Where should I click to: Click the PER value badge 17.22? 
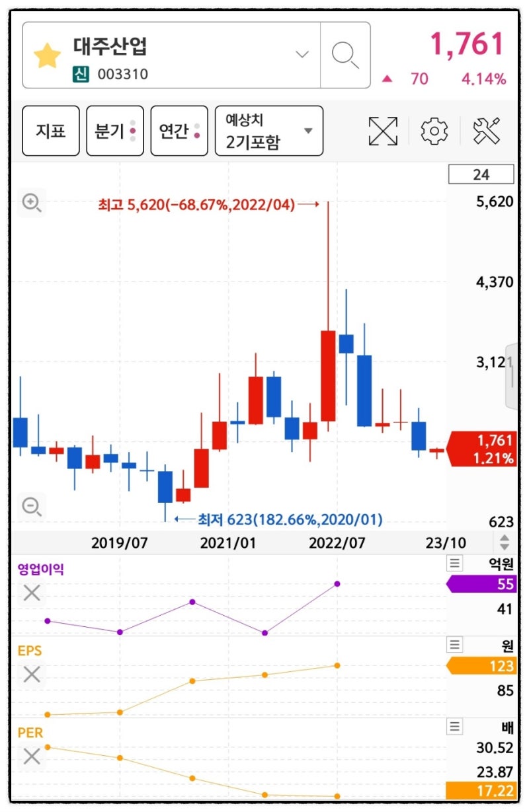pos(483,790)
